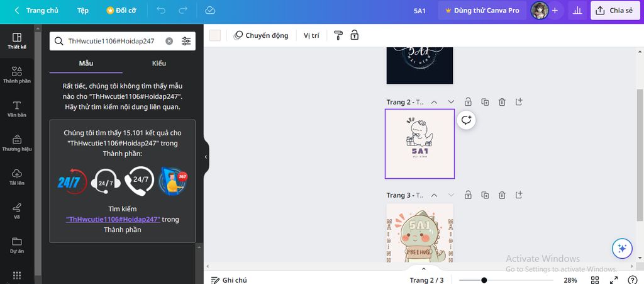The image size is (644, 284).
Task: Open the Thiết kế design panel
Action: [x=17, y=41]
